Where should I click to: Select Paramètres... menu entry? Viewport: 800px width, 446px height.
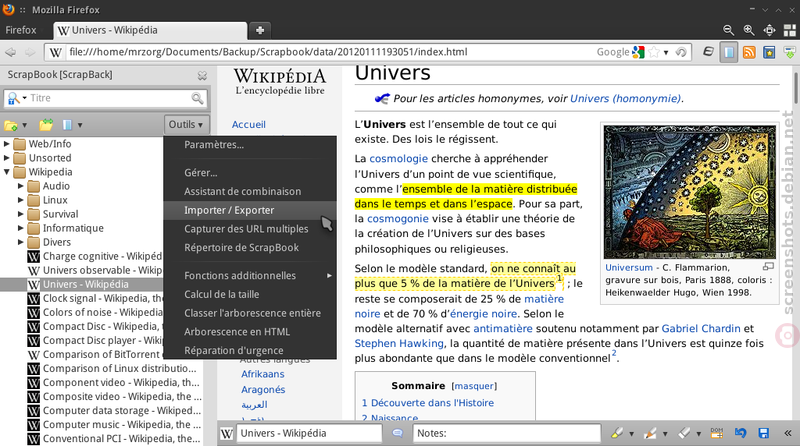pos(250,145)
